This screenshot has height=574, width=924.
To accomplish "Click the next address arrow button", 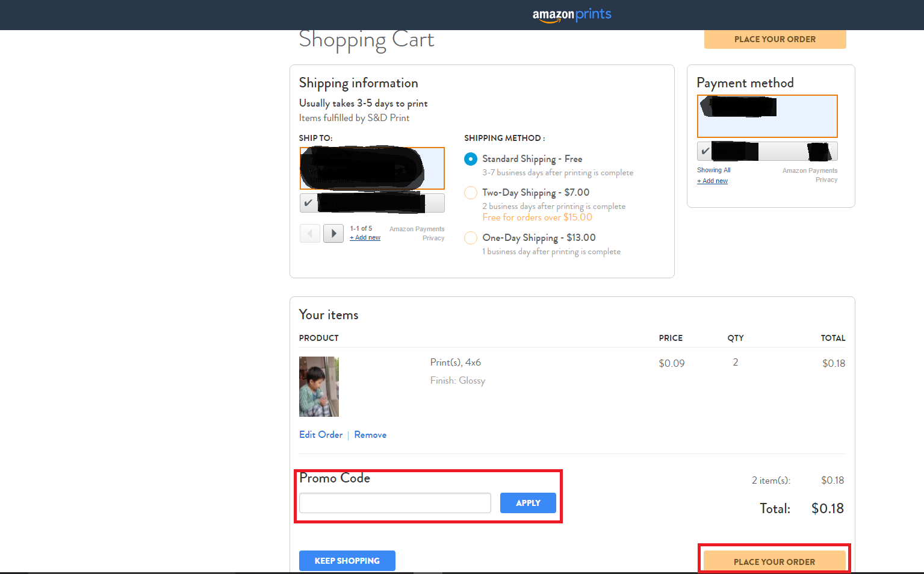I will click(x=333, y=233).
